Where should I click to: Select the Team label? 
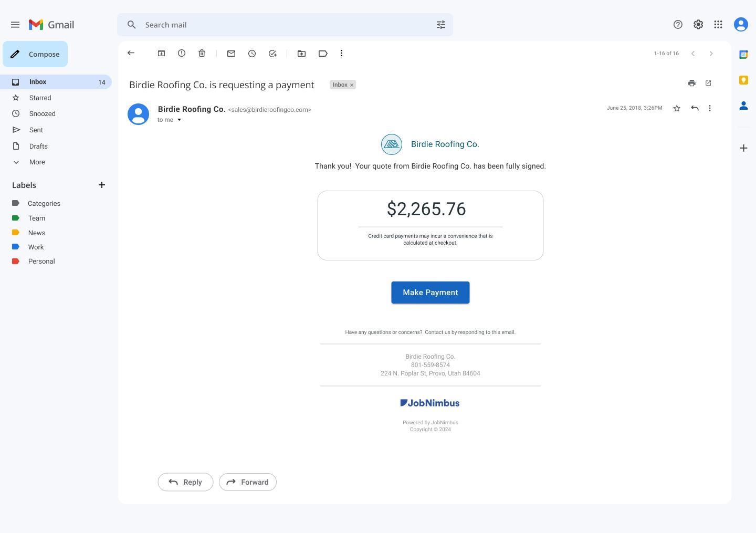coord(37,218)
